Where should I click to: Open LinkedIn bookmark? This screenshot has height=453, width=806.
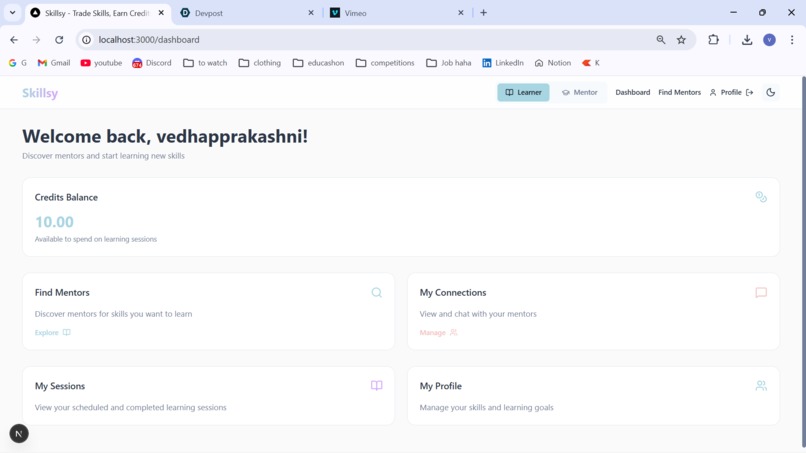(x=503, y=63)
